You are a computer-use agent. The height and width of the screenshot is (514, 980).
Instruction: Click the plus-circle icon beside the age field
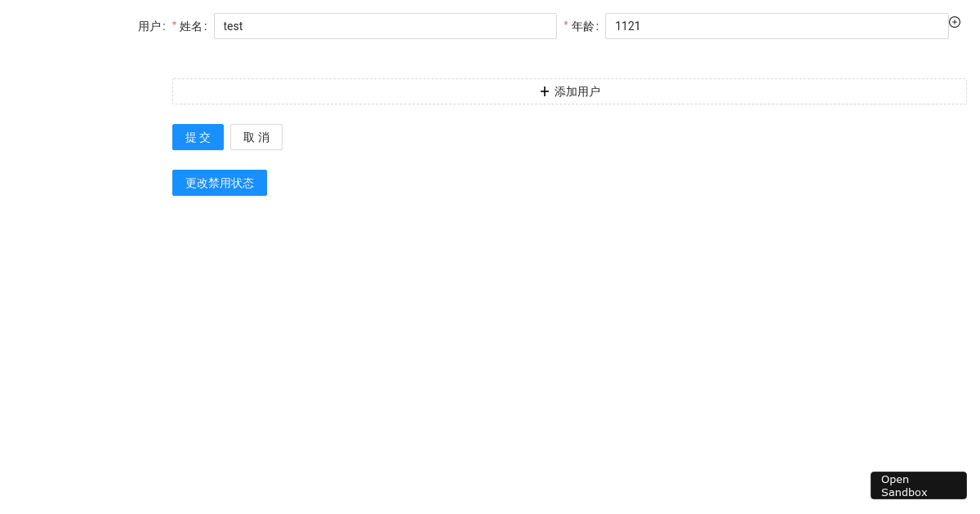(x=955, y=22)
